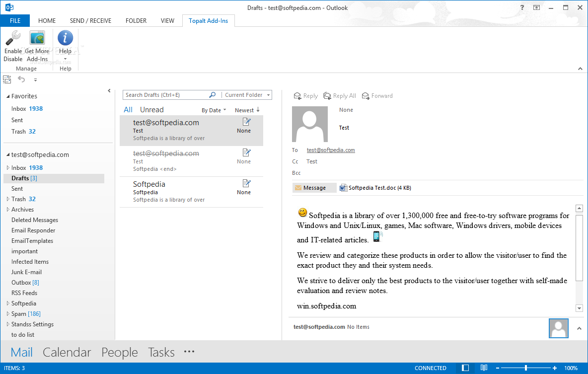The height and width of the screenshot is (374, 588).
Task: Open the Outbox folder
Action: coord(25,283)
